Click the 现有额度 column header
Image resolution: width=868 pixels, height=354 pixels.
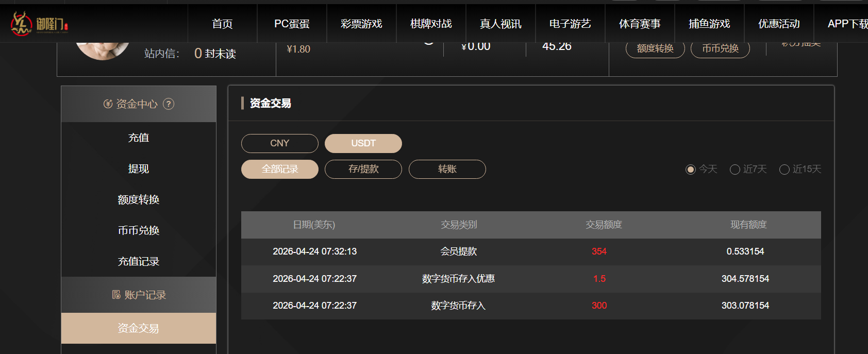748,225
